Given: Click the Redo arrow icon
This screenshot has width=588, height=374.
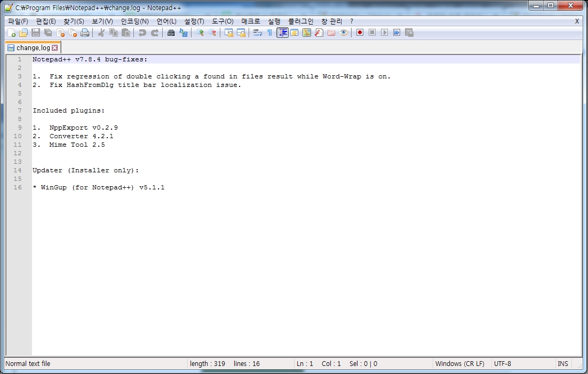Looking at the screenshot, I should click(x=155, y=33).
